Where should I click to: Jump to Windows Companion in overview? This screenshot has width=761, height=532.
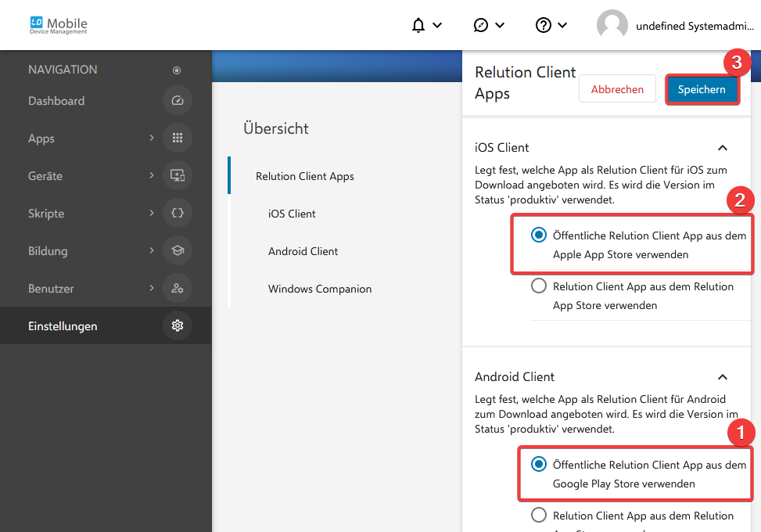[x=320, y=289]
